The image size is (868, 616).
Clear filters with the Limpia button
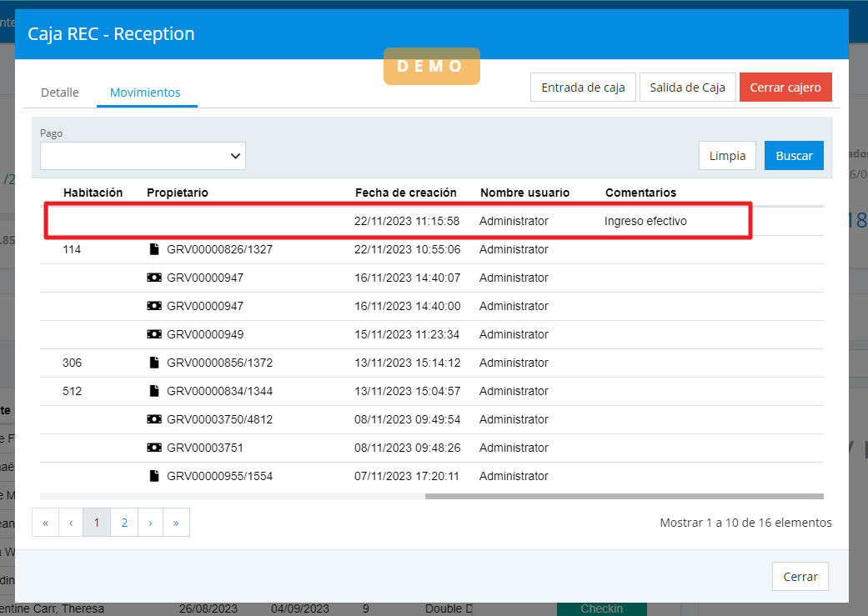click(727, 156)
